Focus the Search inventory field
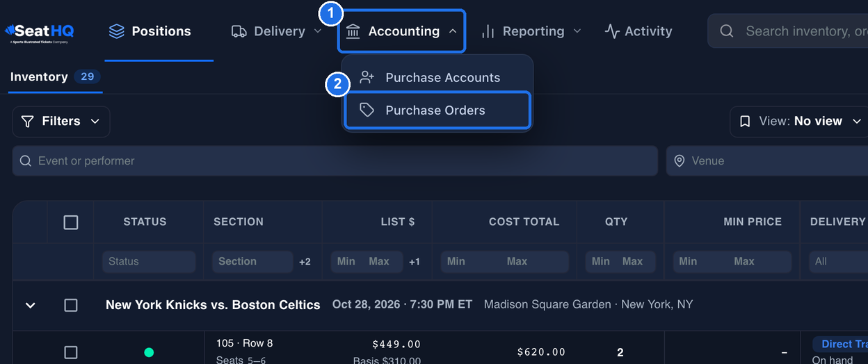This screenshot has width=868, height=364. point(788,31)
